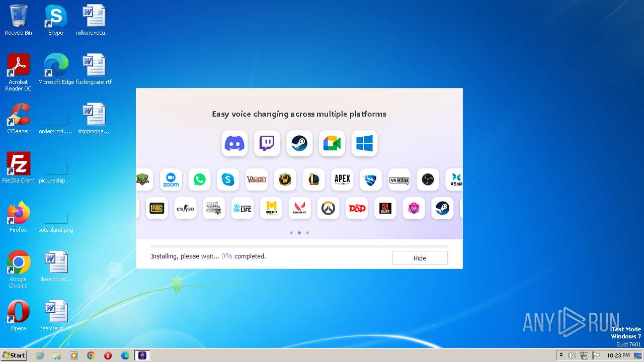The image size is (644, 362).
Task: Click the Second Life icon
Action: tap(243, 208)
